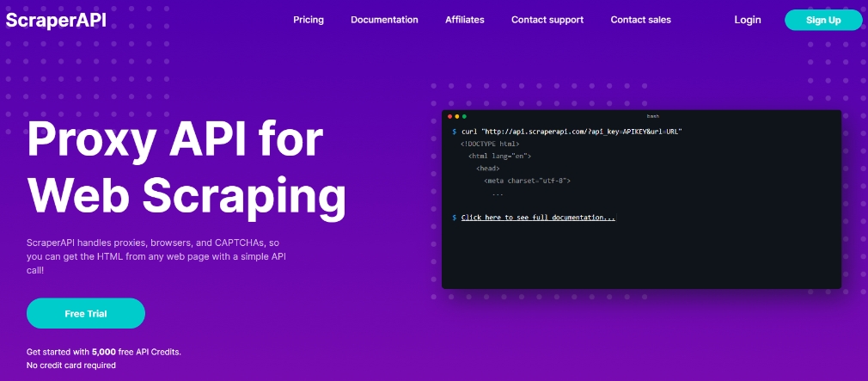
Task: Click the green dot in terminal window
Action: pyautogui.click(x=464, y=116)
